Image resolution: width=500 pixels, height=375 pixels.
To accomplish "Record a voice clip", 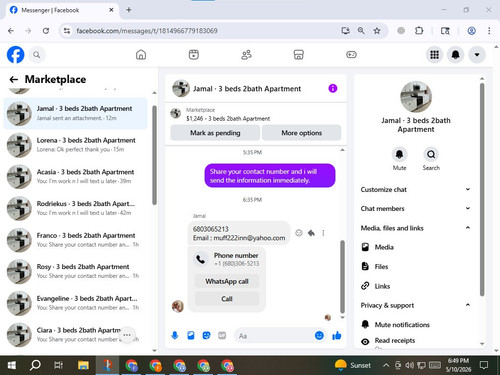I will [x=175, y=335].
